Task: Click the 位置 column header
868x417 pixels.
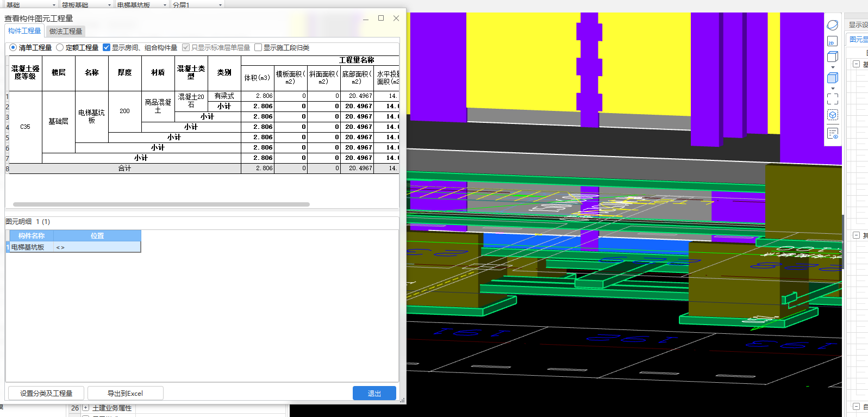Action: (97, 236)
